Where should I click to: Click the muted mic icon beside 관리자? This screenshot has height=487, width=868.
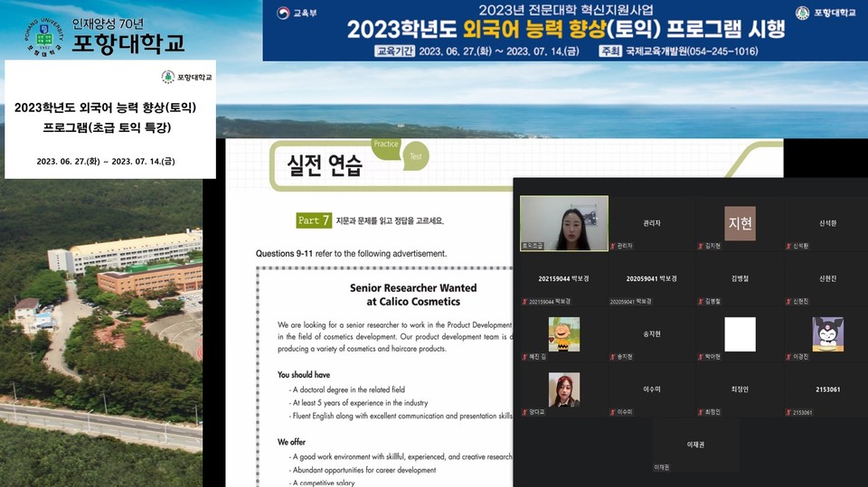pyautogui.click(x=614, y=246)
